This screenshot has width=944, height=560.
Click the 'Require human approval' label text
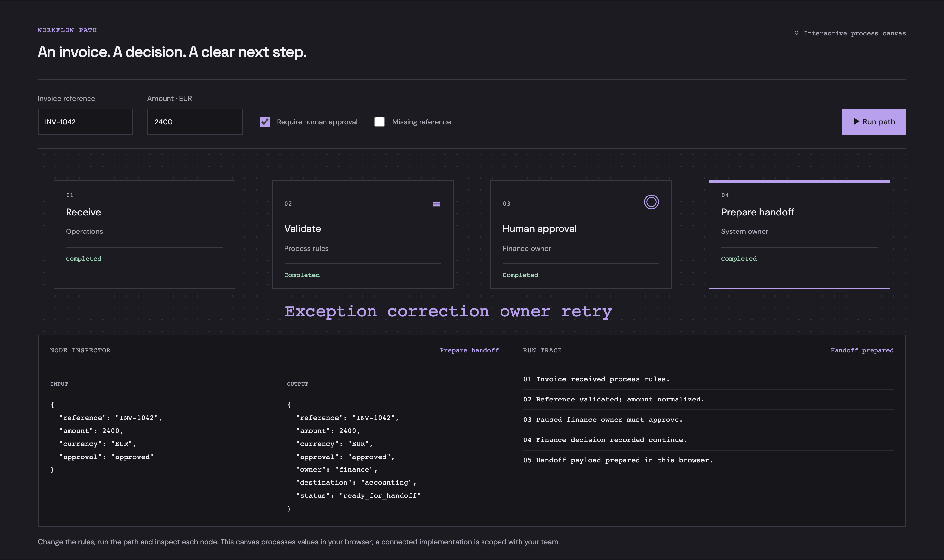point(317,122)
